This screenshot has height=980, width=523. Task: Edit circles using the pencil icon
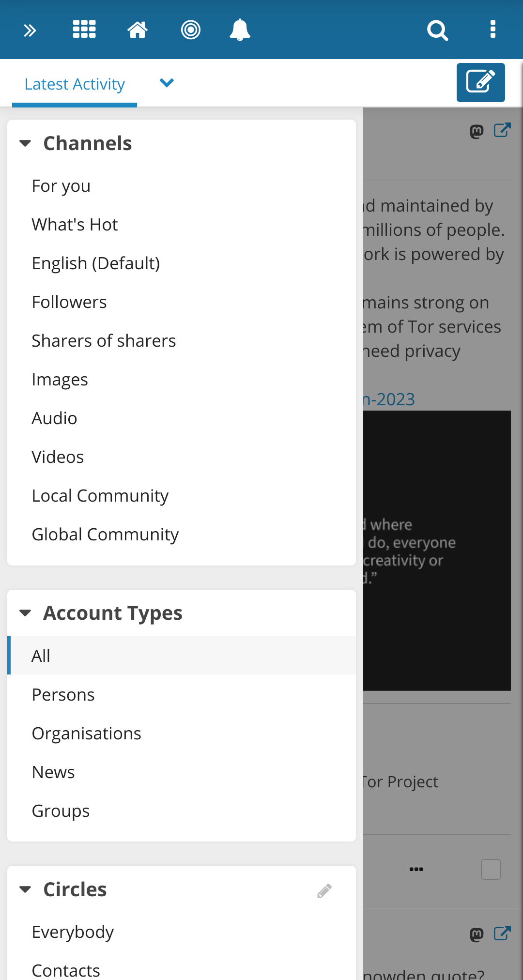tap(324, 891)
